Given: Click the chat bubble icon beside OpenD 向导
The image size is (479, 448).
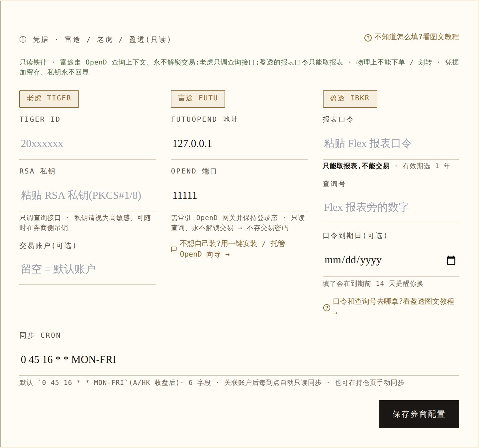Looking at the screenshot, I should [x=174, y=249].
